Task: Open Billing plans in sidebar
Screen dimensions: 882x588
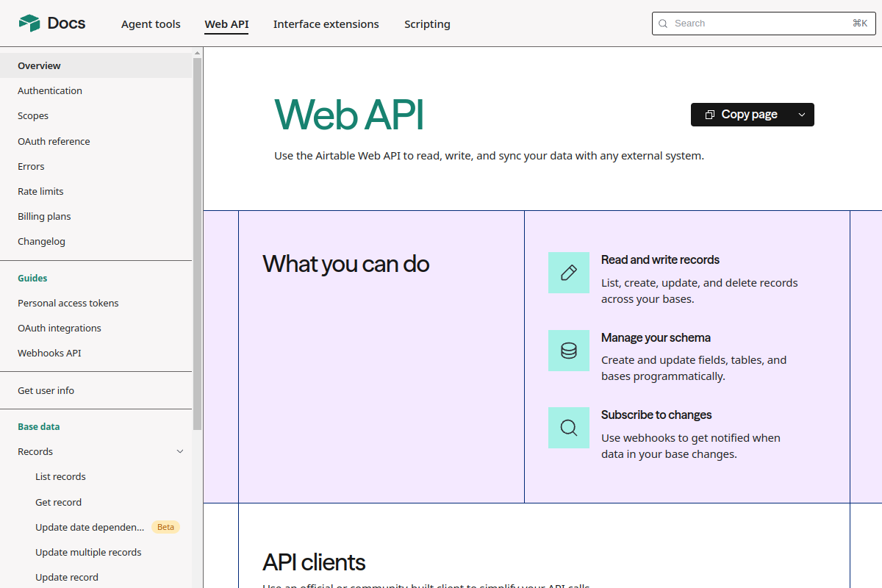Action: 96,216
